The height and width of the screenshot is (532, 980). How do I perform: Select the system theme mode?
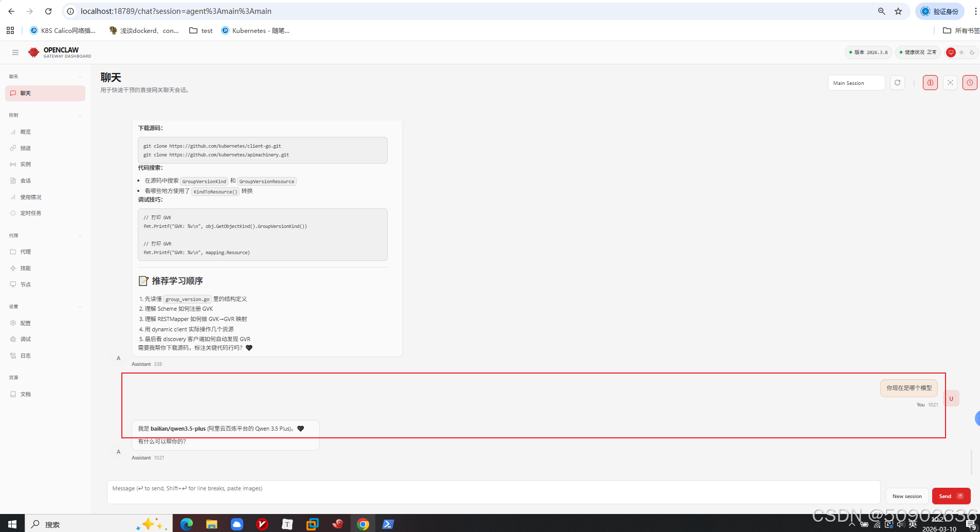tap(951, 52)
